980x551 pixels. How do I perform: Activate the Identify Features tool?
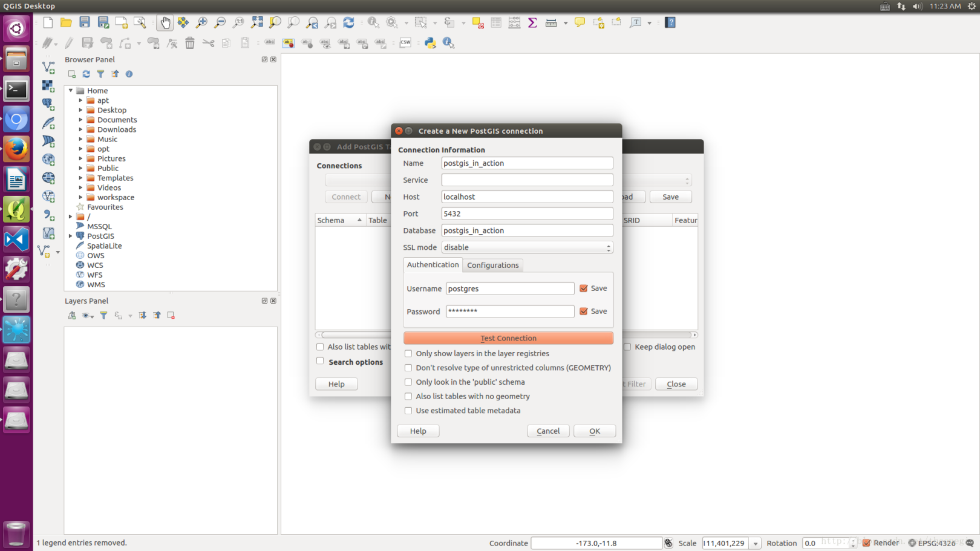tap(373, 23)
